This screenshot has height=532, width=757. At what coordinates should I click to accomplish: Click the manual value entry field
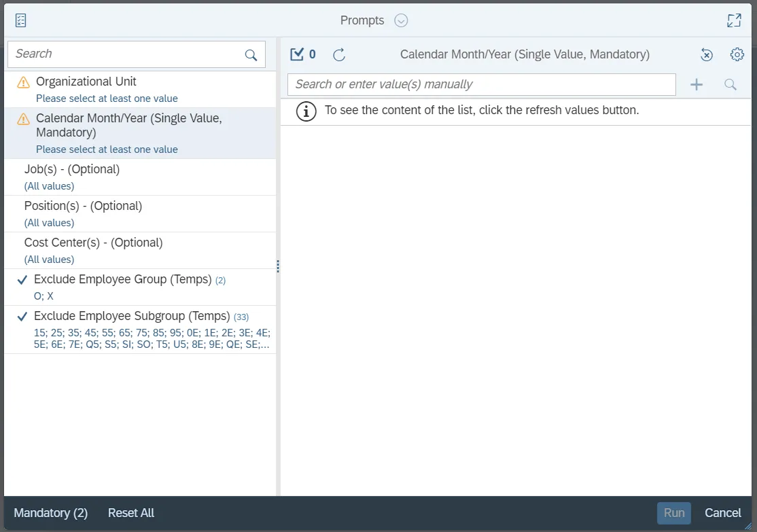click(x=481, y=84)
